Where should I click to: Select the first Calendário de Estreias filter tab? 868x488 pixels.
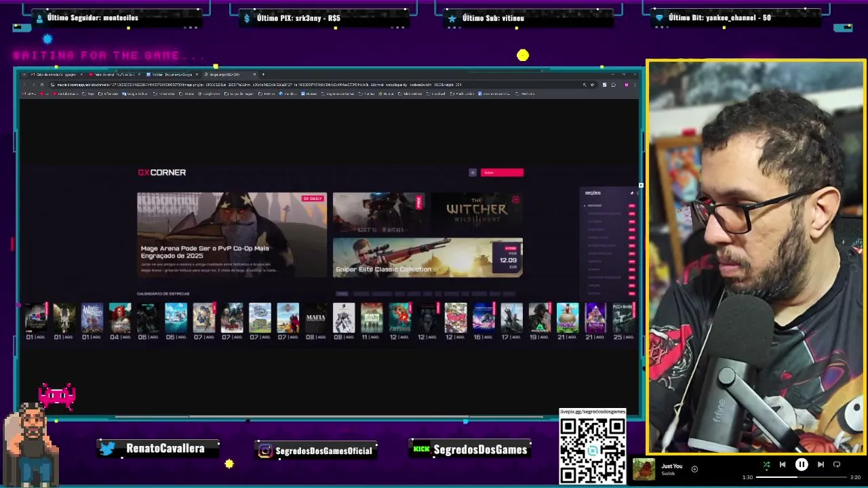coord(342,293)
